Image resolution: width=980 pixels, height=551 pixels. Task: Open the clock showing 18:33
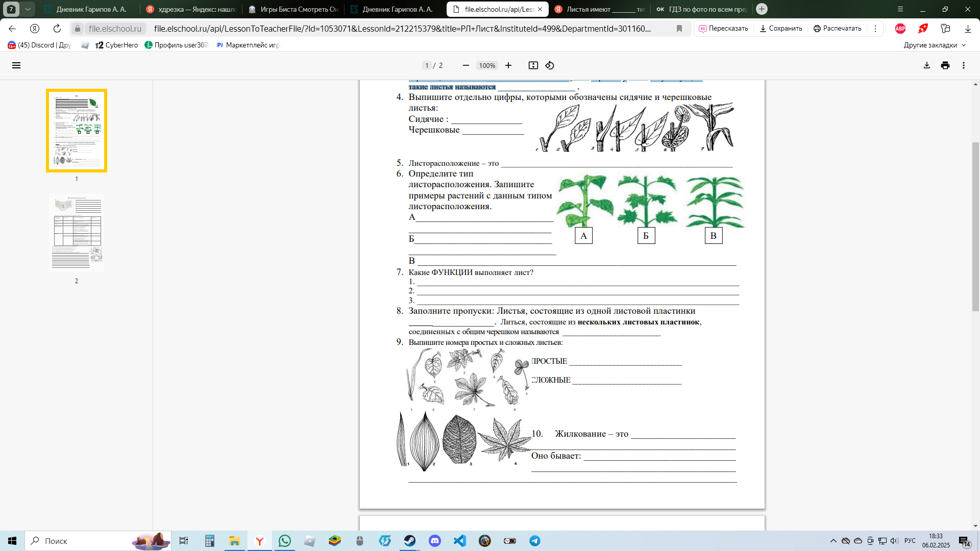[936, 541]
